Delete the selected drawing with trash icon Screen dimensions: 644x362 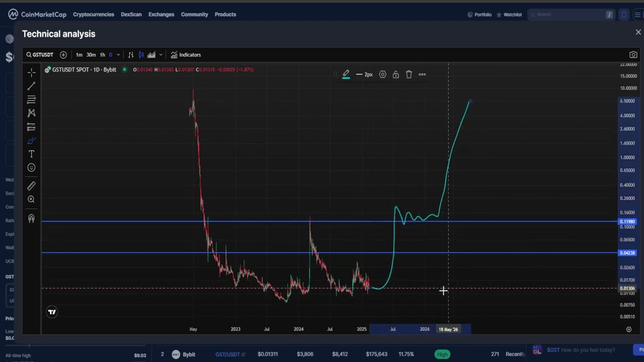(409, 74)
